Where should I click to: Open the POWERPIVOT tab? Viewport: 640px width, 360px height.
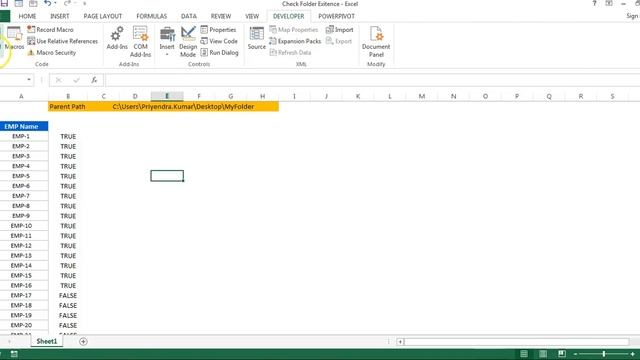(x=336, y=16)
